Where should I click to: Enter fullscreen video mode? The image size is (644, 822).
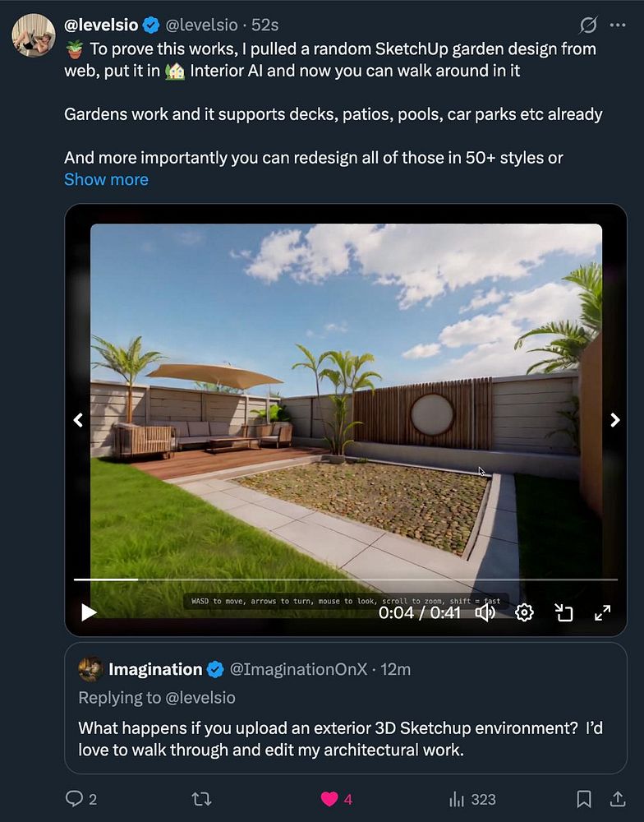point(603,612)
